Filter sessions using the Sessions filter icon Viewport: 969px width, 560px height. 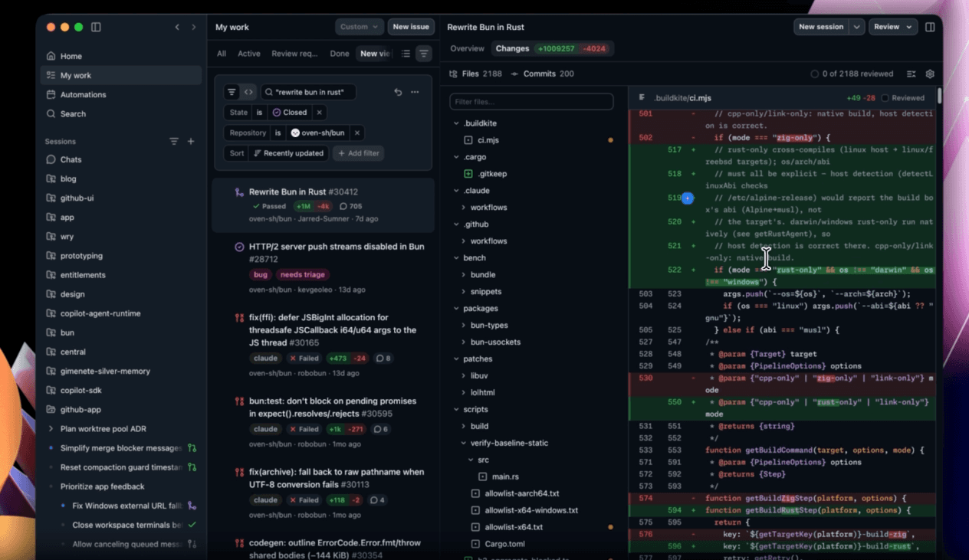[174, 141]
